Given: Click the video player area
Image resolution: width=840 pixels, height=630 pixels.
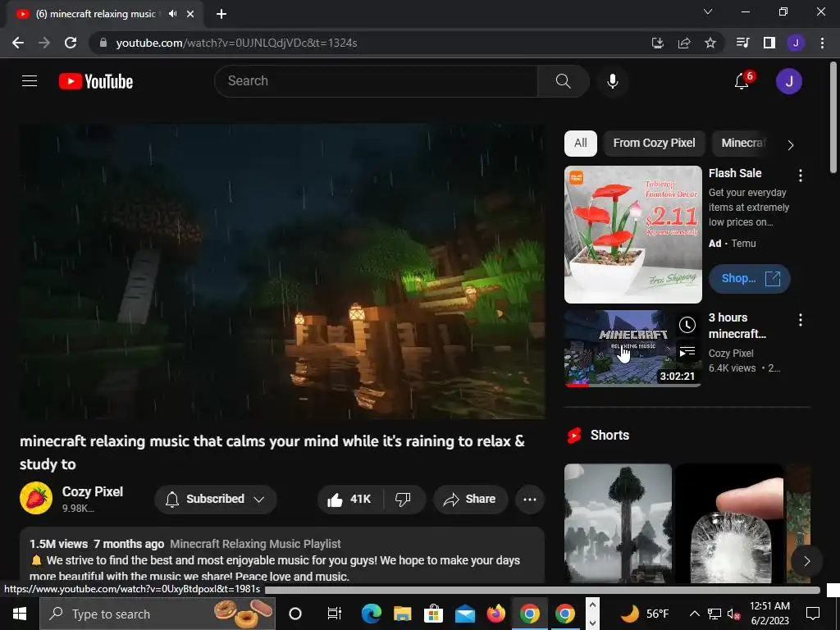Looking at the screenshot, I should tap(282, 272).
